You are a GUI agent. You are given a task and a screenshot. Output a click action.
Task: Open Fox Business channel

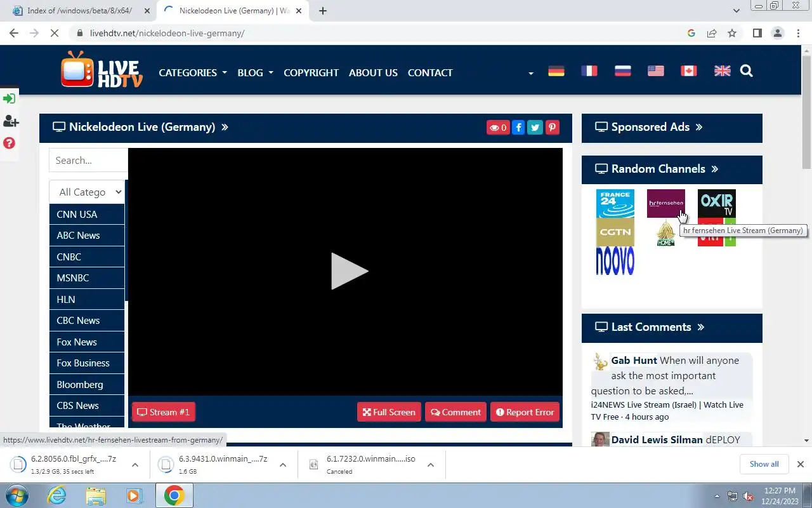pos(86,363)
